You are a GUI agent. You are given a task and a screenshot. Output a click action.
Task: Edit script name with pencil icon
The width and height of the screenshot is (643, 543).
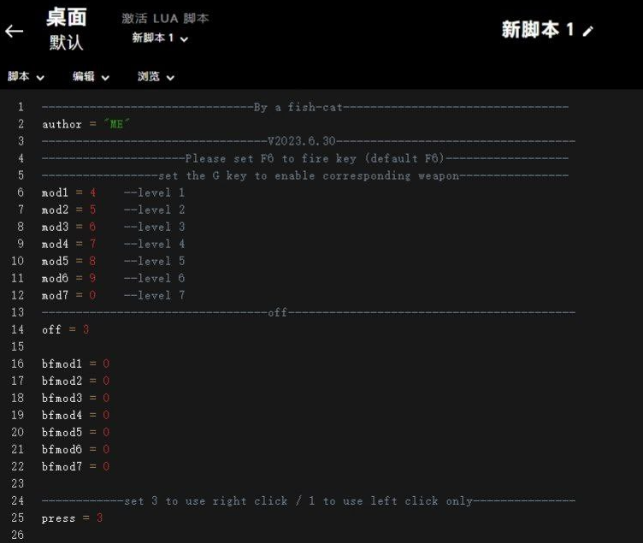click(588, 31)
